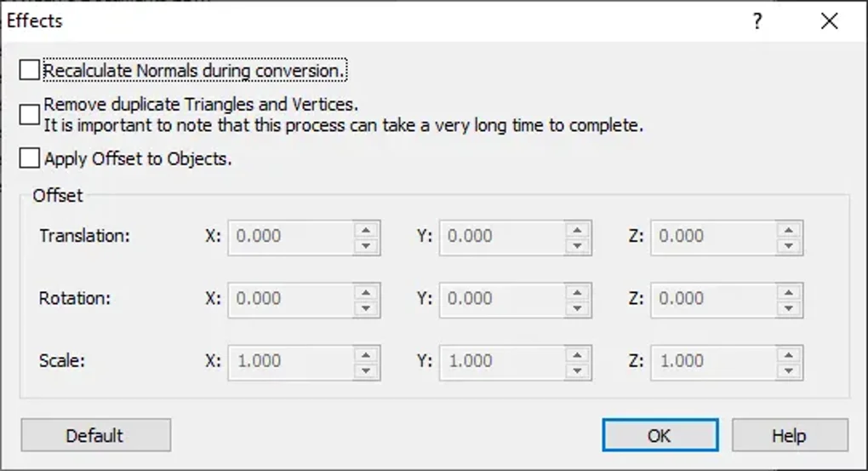The width and height of the screenshot is (868, 471).
Task: Increase Translation X value with up arrow
Action: [x=366, y=229]
